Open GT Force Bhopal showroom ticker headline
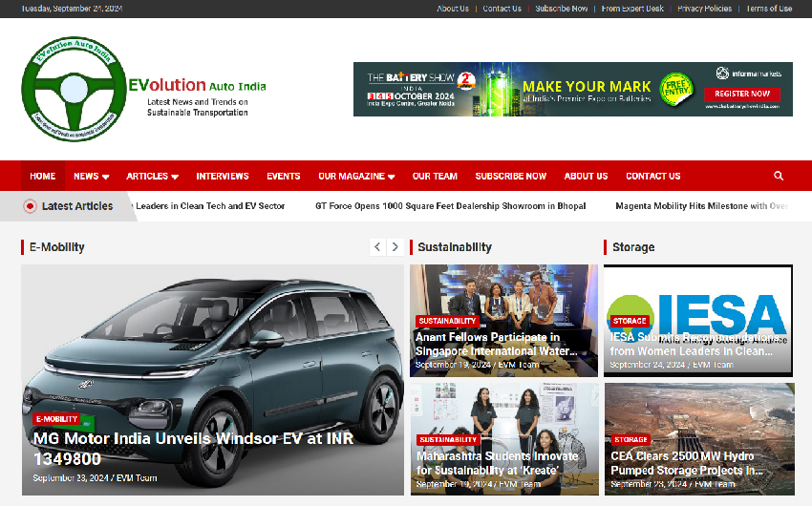This screenshot has width=812, height=506. coord(451,206)
